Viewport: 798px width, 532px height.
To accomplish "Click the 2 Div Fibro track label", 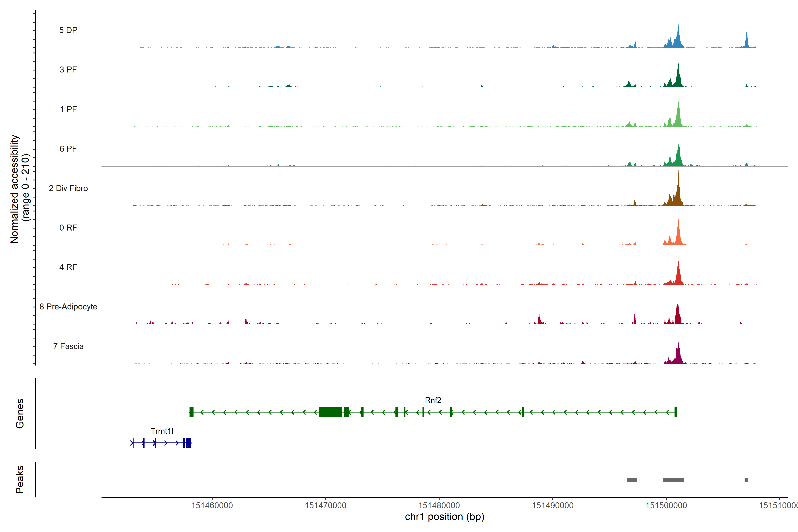I will point(68,188).
